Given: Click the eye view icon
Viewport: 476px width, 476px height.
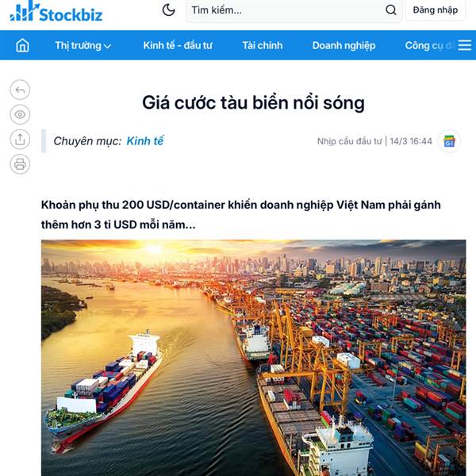Looking at the screenshot, I should coord(20,114).
